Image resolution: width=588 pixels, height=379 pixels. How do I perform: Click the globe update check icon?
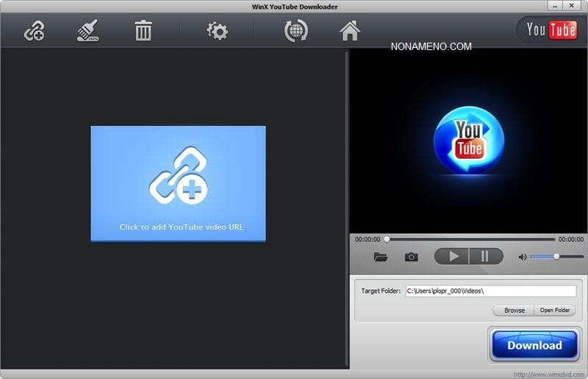(296, 32)
